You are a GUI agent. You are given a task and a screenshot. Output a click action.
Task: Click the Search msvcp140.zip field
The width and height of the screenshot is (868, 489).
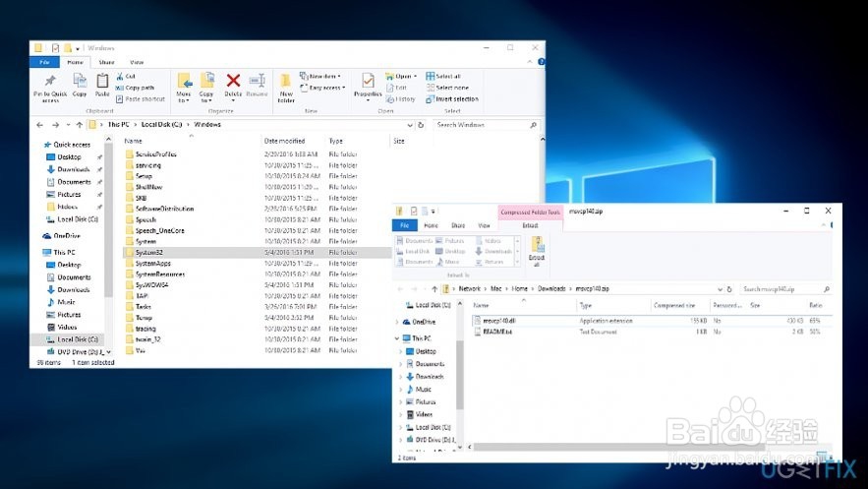coord(785,289)
